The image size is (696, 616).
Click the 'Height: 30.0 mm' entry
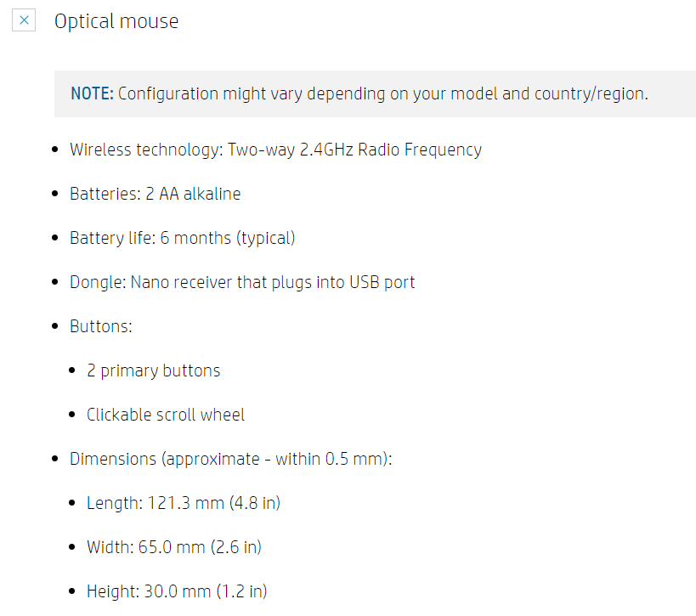click(149, 592)
